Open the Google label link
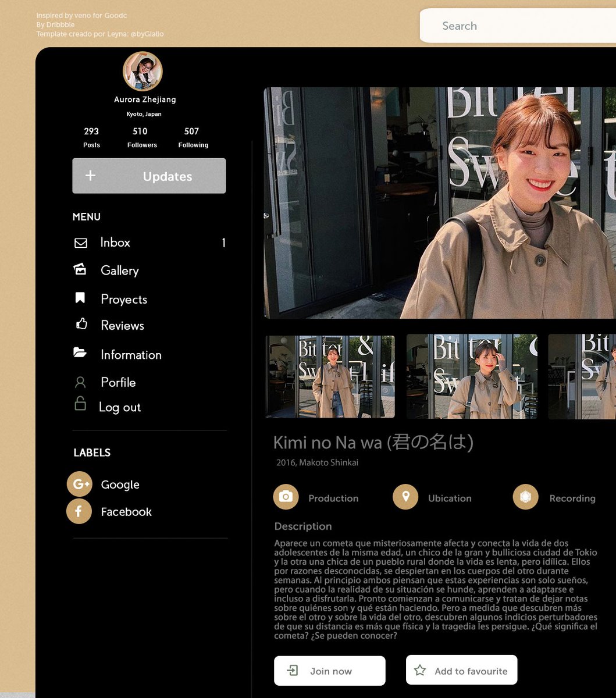 click(x=120, y=485)
